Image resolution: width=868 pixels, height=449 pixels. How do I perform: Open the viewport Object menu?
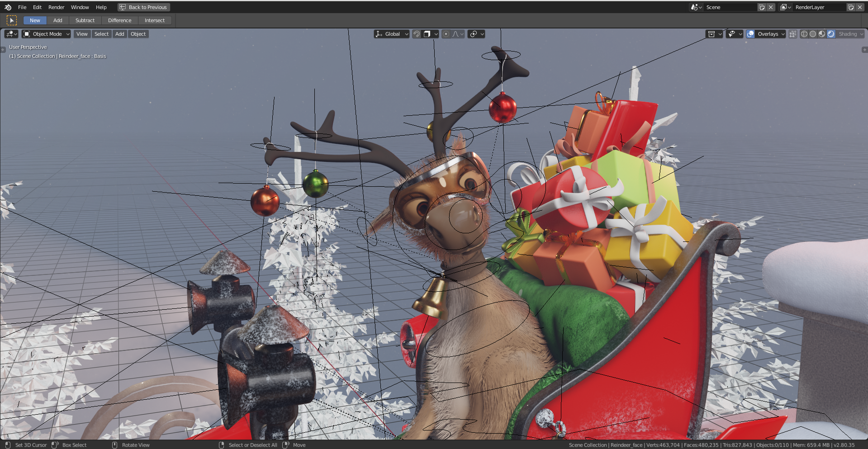[x=138, y=34]
